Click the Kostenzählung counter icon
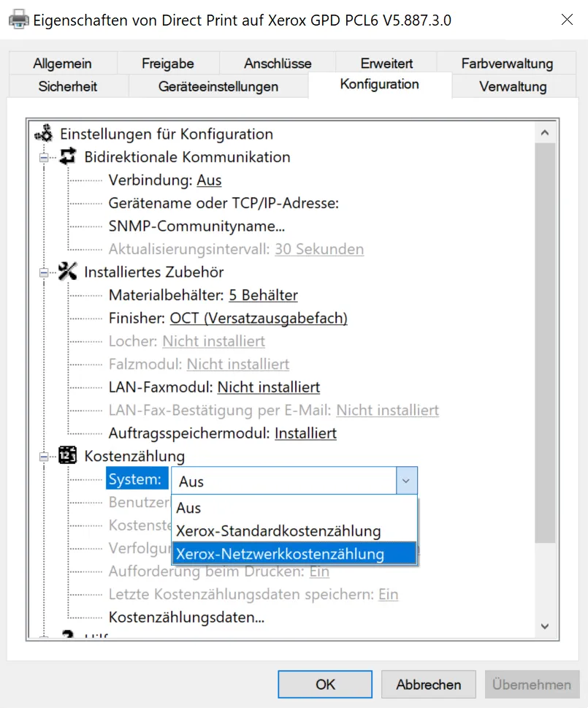 (x=68, y=456)
